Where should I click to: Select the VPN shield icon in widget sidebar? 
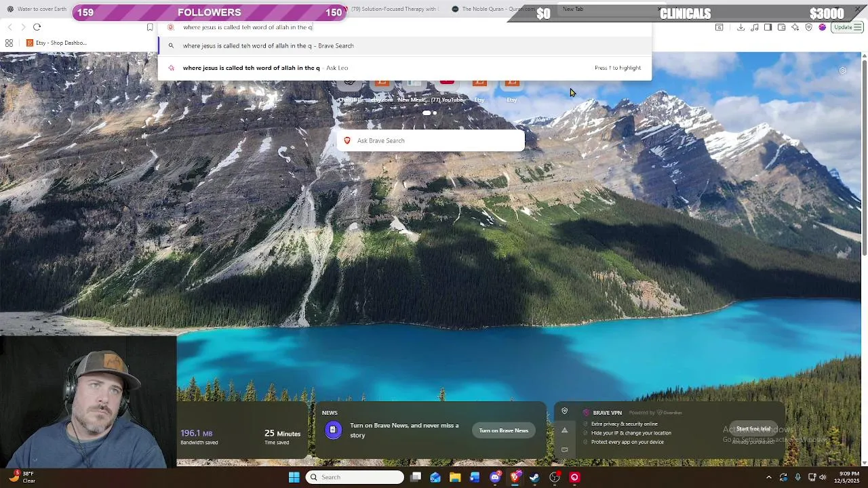564,411
